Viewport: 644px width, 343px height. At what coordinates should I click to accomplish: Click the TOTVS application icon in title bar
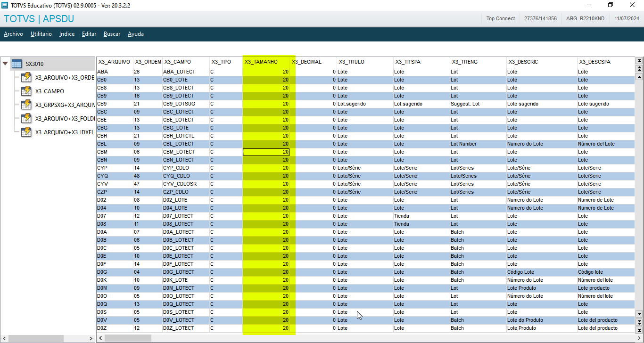[5, 5]
